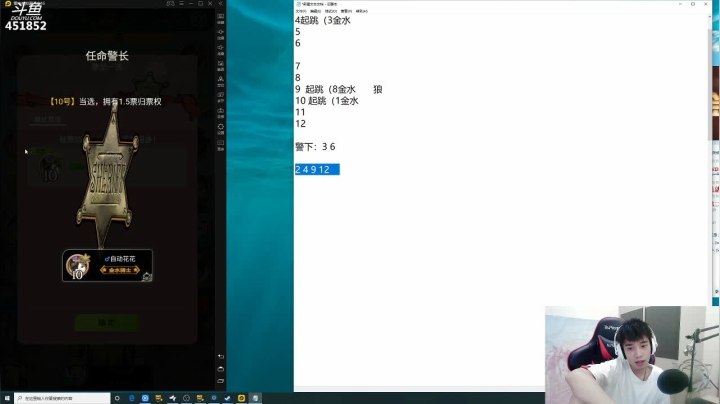The height and width of the screenshot is (404, 720).
Task: Open Notepad View menu
Action: tap(346, 11)
